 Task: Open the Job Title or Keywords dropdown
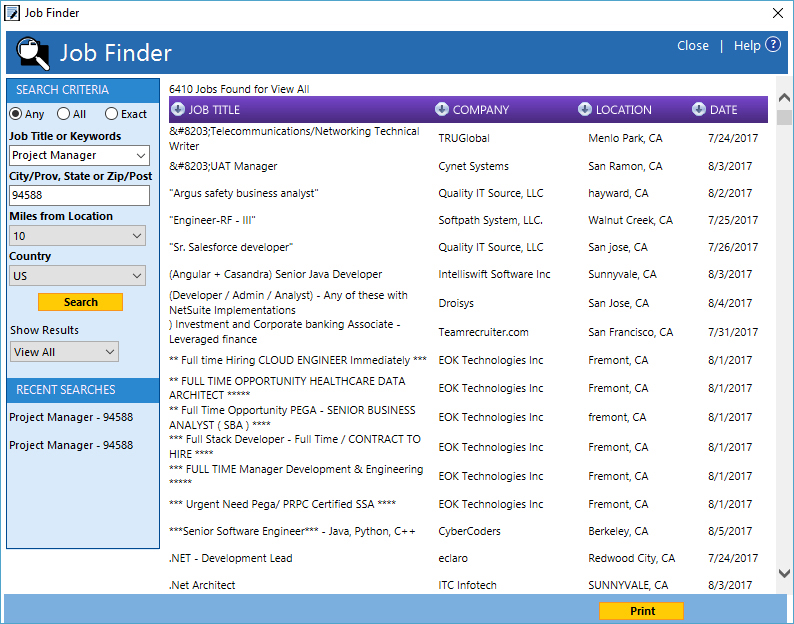(141, 155)
